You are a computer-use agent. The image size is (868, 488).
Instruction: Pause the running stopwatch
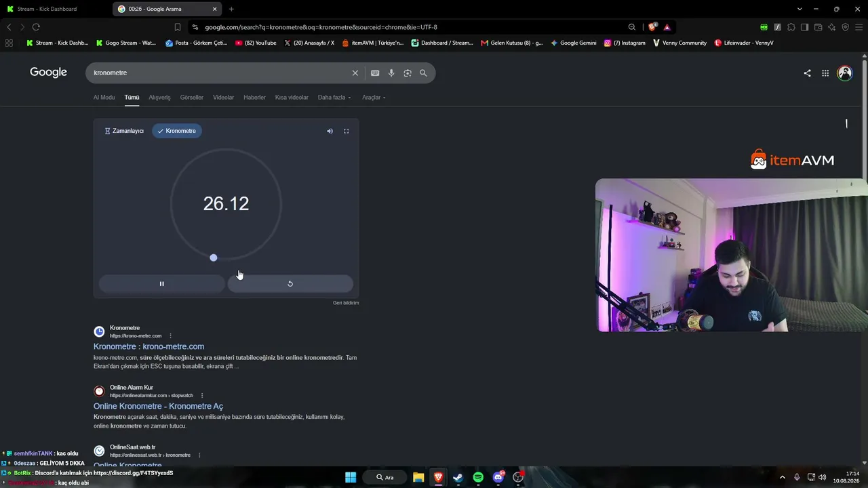(x=161, y=284)
